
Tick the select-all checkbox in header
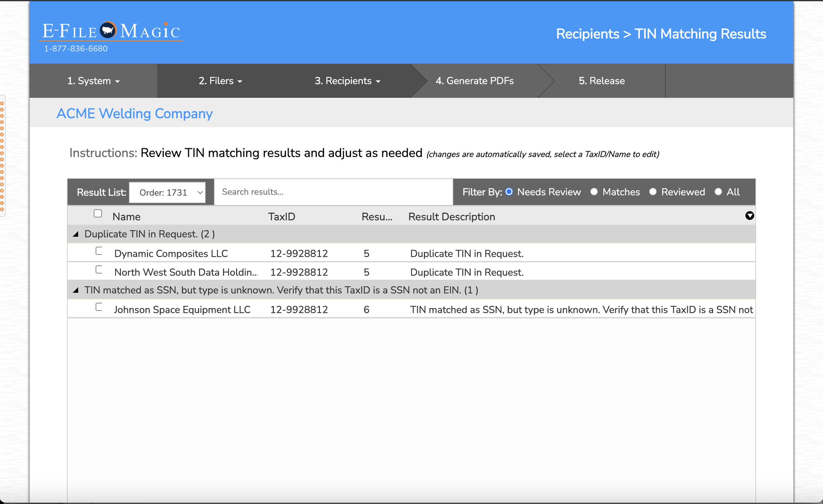click(x=98, y=214)
